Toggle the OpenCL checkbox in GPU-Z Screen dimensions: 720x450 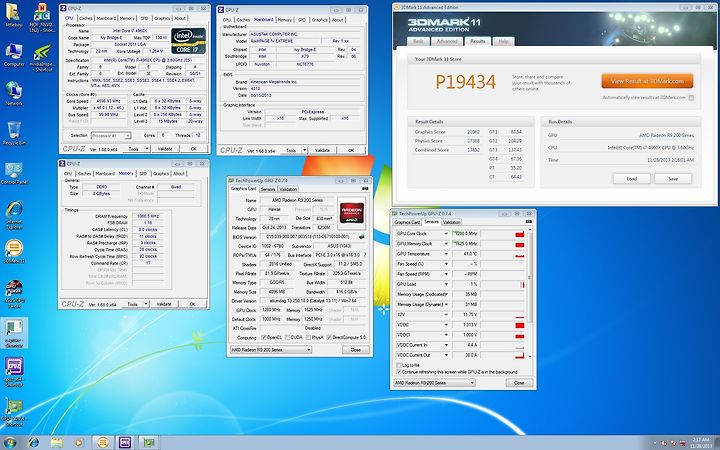click(264, 338)
